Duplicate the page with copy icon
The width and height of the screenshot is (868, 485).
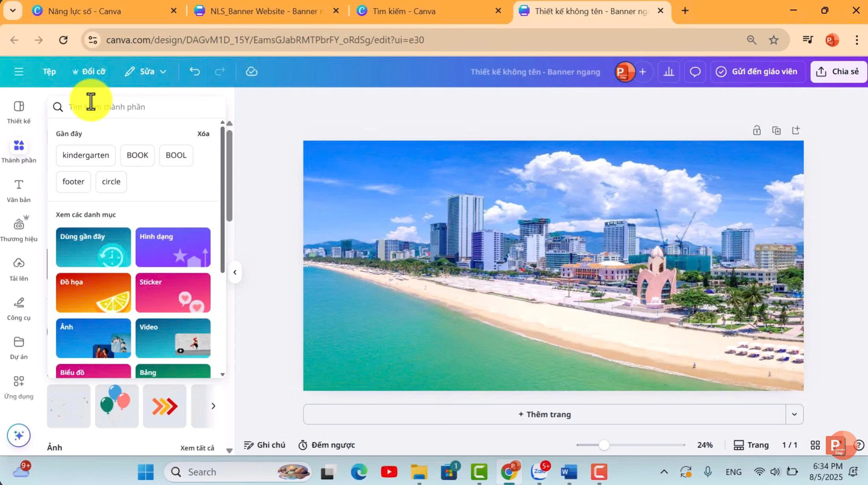(776, 131)
